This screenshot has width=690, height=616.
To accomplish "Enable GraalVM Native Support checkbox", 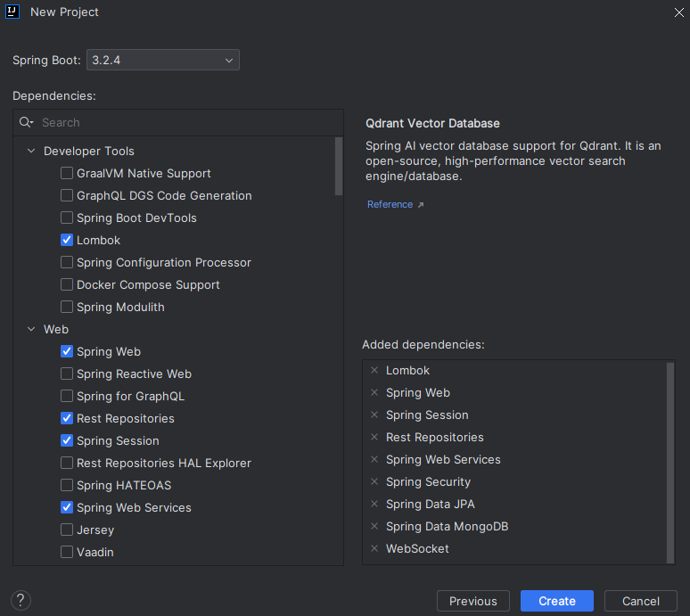I will coord(67,174).
